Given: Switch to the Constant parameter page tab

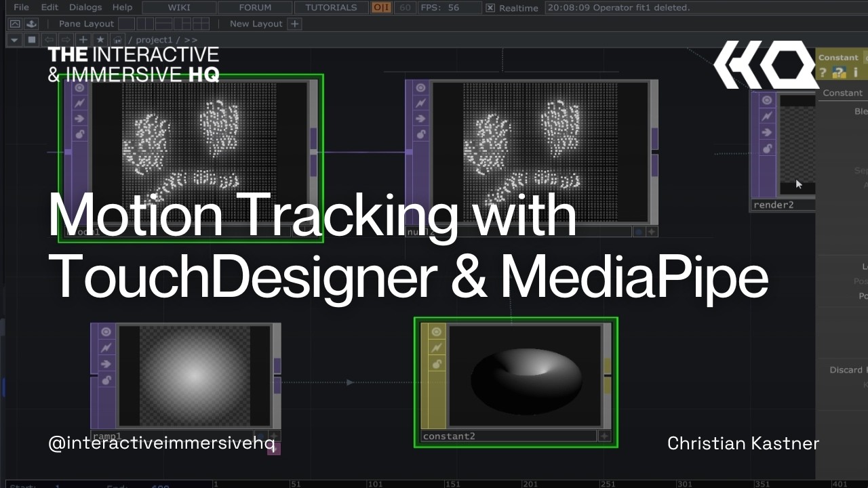Looking at the screenshot, I should pos(842,93).
